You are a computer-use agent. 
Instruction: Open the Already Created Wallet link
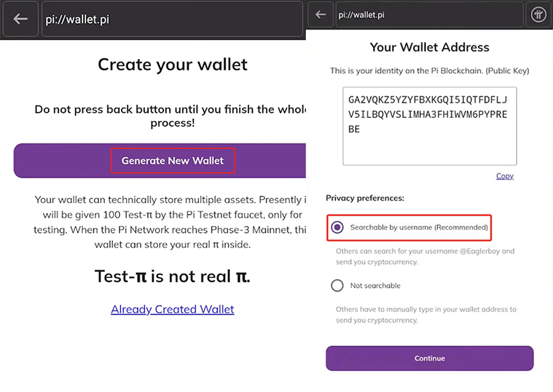click(173, 310)
